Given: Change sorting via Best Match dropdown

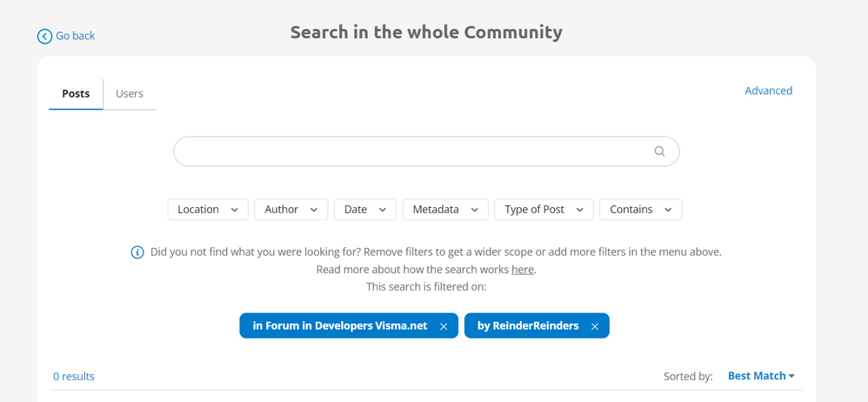Looking at the screenshot, I should tap(761, 376).
